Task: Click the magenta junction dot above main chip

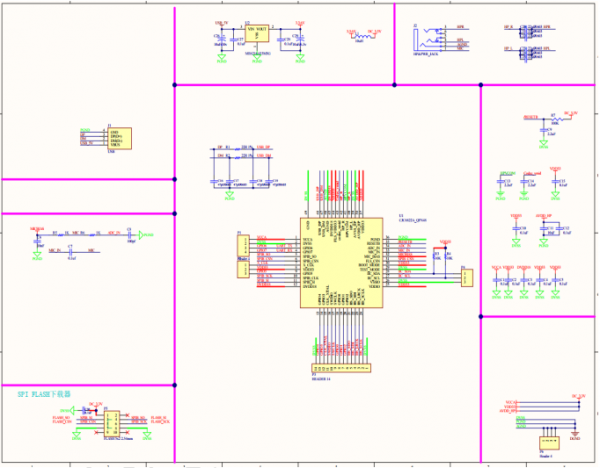Action: (x=394, y=86)
